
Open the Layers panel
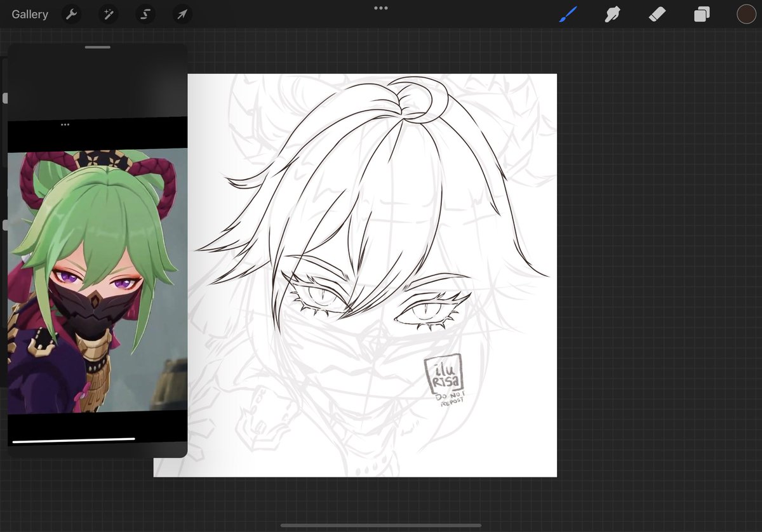coord(702,14)
